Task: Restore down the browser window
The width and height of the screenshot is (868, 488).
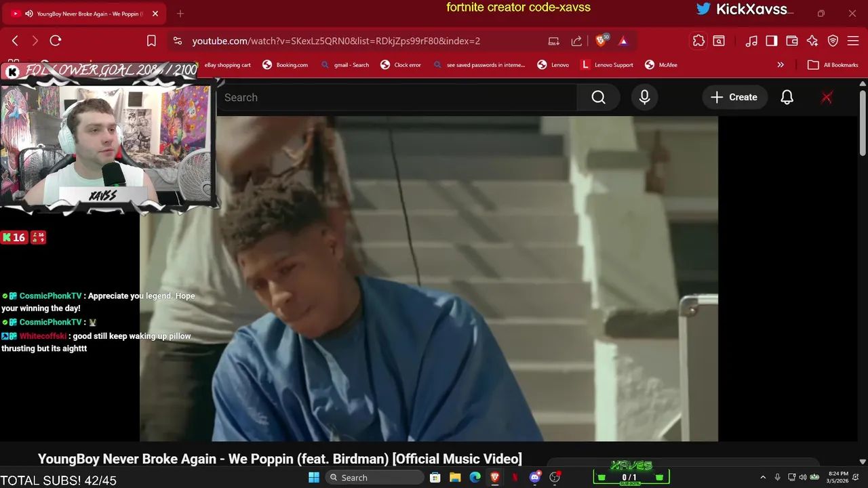Action: tap(821, 14)
